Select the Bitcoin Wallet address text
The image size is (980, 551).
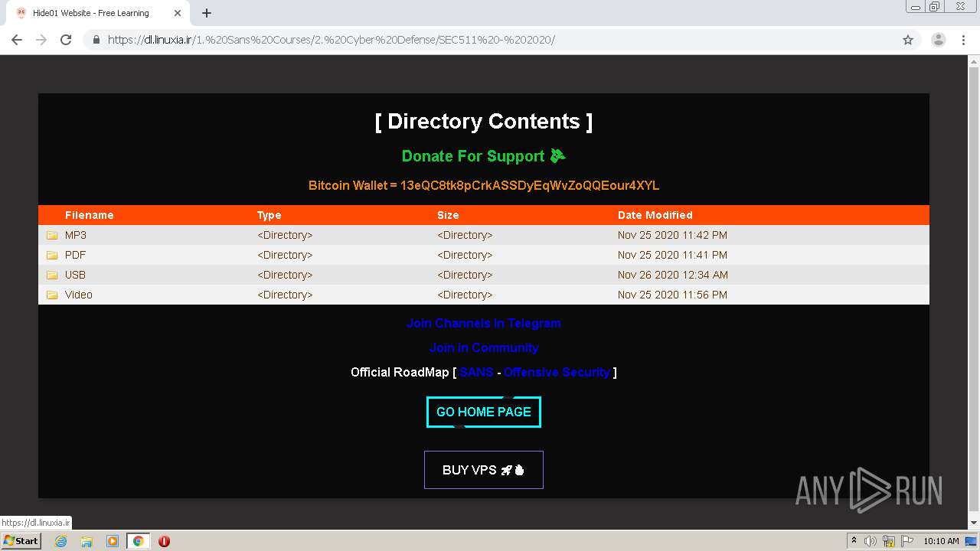click(530, 185)
